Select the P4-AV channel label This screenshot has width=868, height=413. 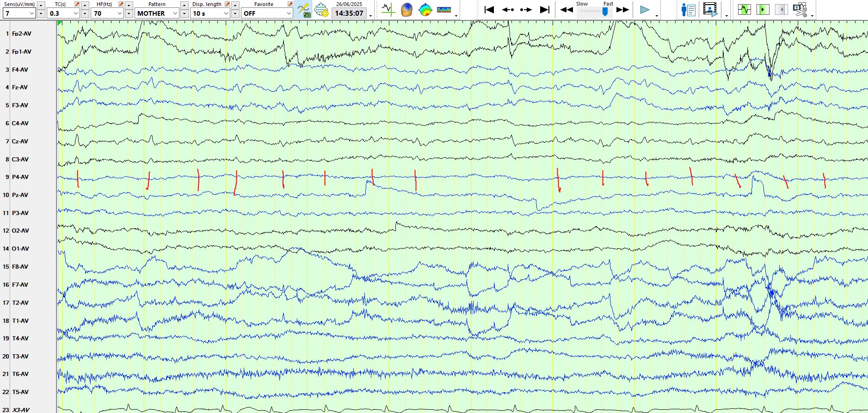tap(20, 177)
